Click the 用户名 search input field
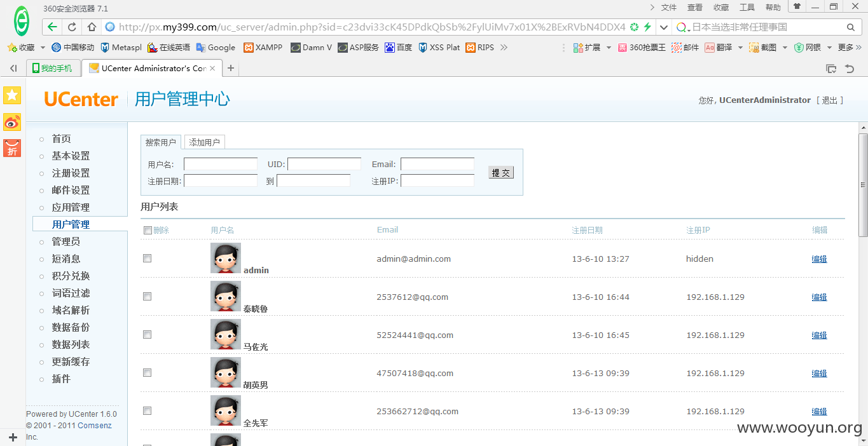This screenshot has width=868, height=446. pyautogui.click(x=221, y=164)
